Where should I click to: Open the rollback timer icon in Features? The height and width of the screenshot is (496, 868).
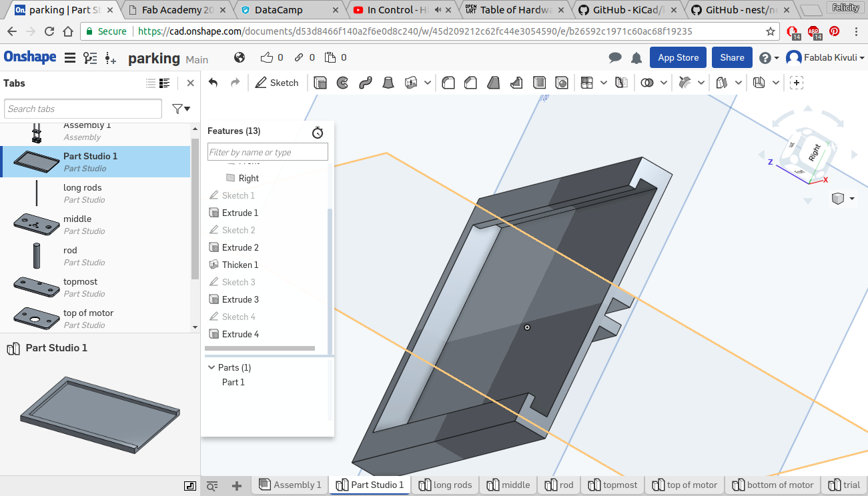(x=318, y=132)
